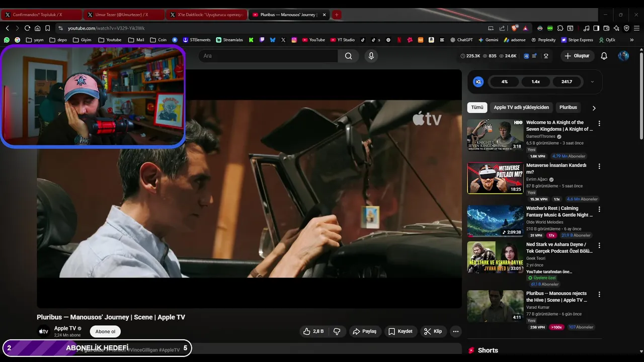Open options menu for Watcher's Rest video
This screenshot has height=362, width=644.
(599, 209)
